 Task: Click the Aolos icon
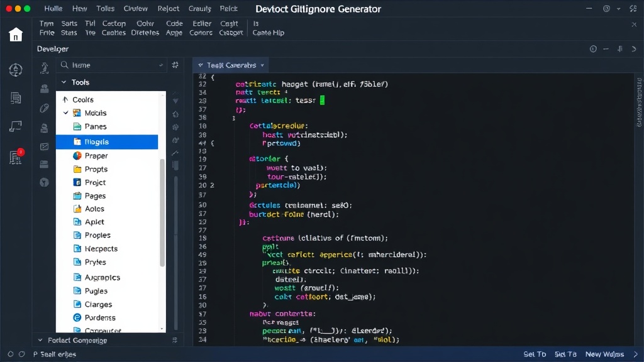(77, 209)
